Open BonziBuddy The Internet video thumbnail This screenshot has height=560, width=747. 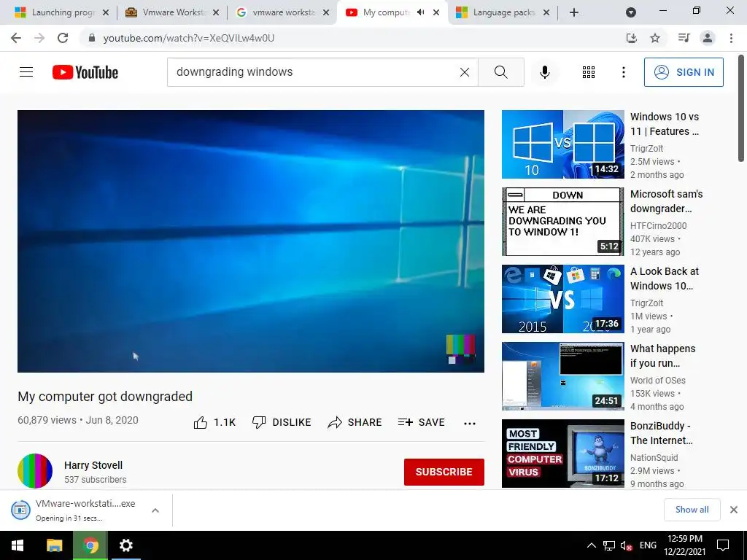tap(562, 454)
